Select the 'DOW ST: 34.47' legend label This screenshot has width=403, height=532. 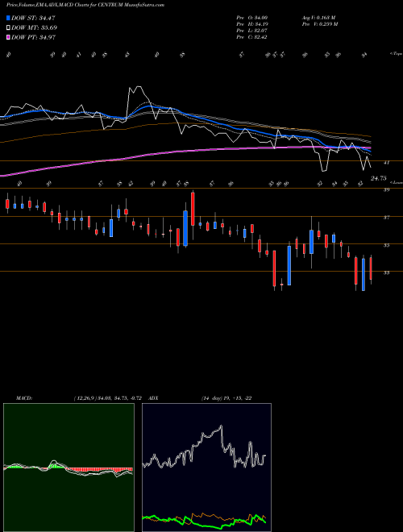33,18
